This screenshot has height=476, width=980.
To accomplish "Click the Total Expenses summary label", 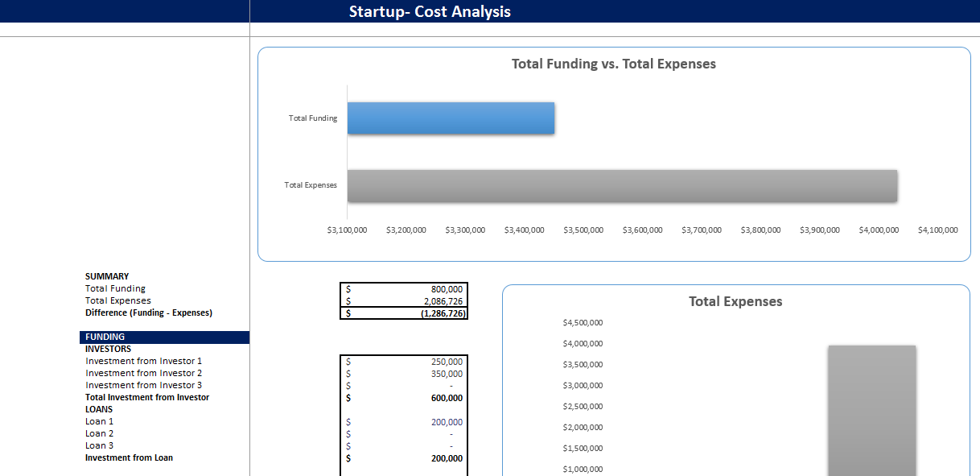I will (117, 300).
